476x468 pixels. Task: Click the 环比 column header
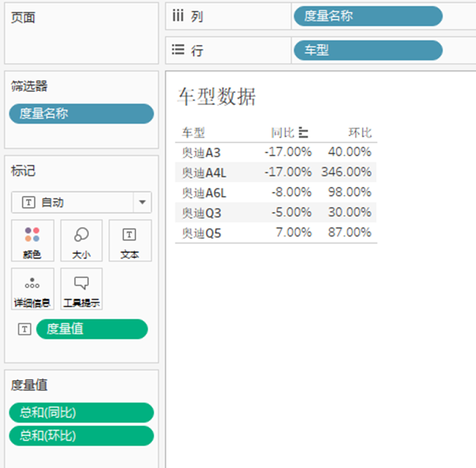click(360, 132)
